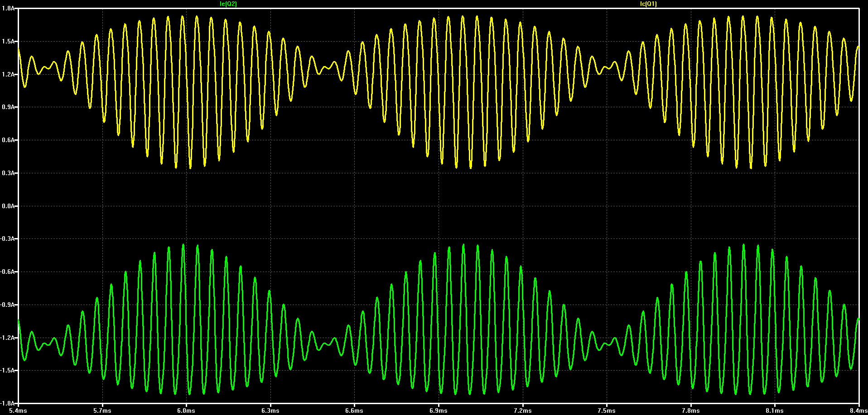This screenshot has width=868, height=415.
Task: Click the 0.3A axis label
Action: point(8,173)
